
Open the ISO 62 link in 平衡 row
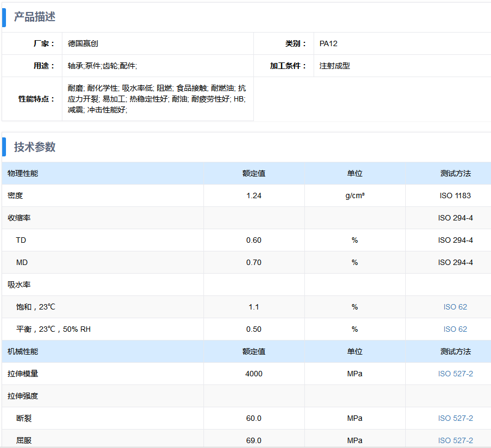(x=455, y=329)
